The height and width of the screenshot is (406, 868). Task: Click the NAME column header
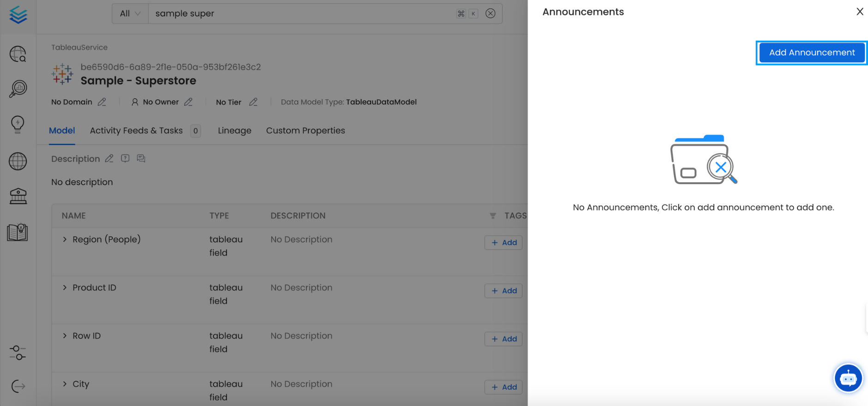pyautogui.click(x=74, y=215)
